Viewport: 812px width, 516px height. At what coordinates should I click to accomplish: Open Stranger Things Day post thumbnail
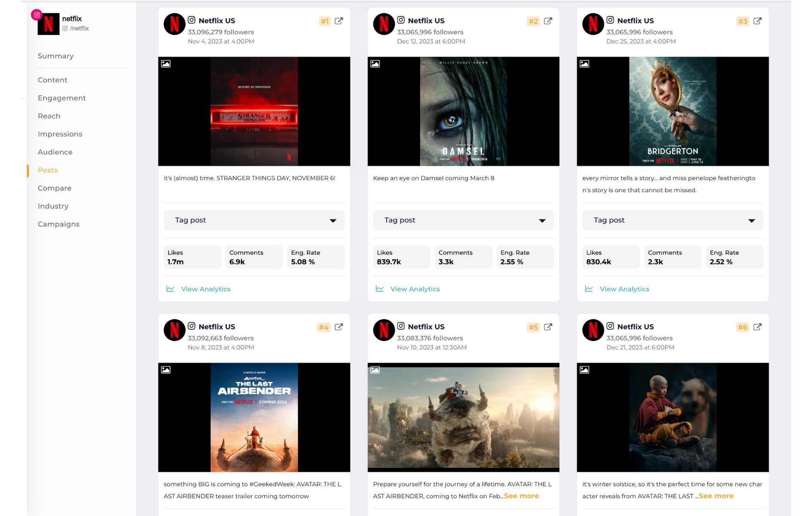point(254,111)
